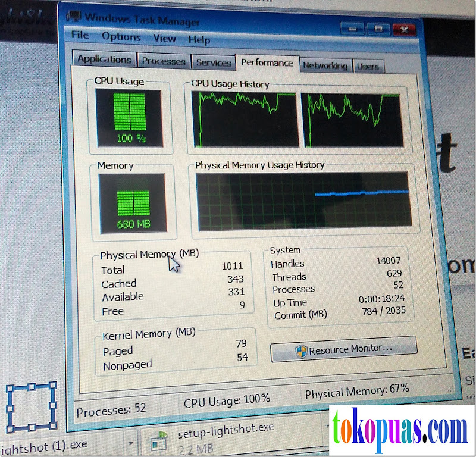Screen dimensions: 476x457
Task: Switch to the Applications tab
Action: pyautogui.click(x=104, y=58)
